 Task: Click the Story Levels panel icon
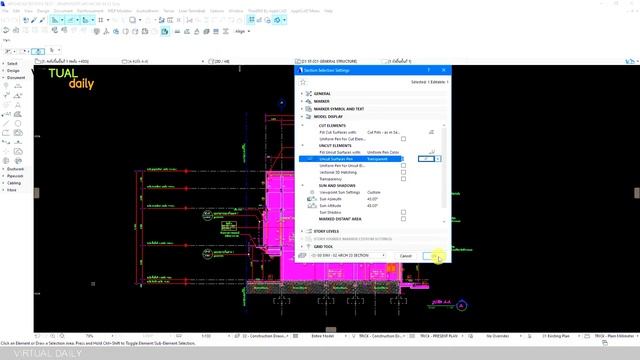309,231
